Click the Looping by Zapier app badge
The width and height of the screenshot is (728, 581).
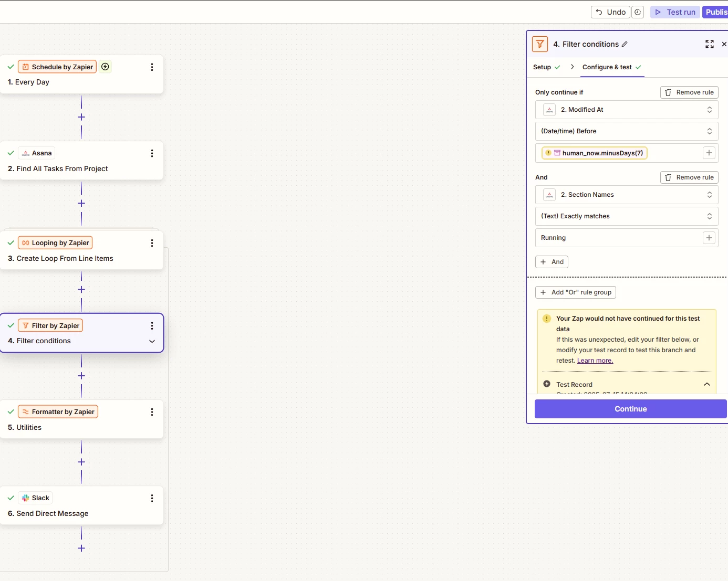click(55, 243)
